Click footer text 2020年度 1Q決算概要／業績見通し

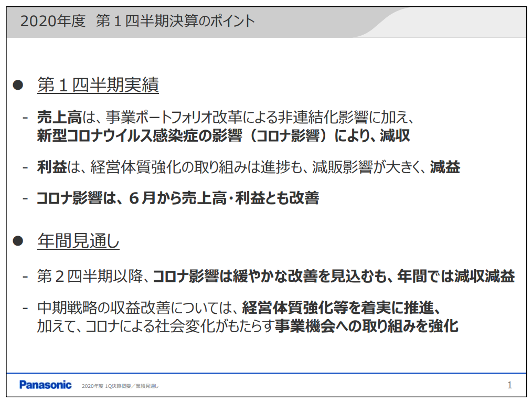click(120, 386)
